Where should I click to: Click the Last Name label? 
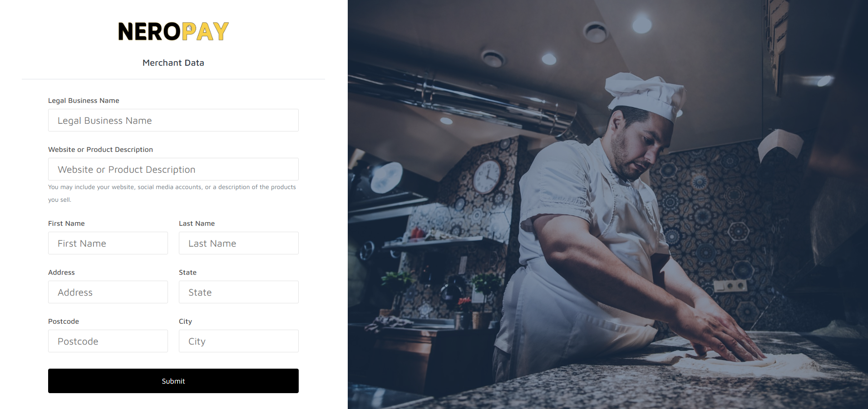[197, 224]
